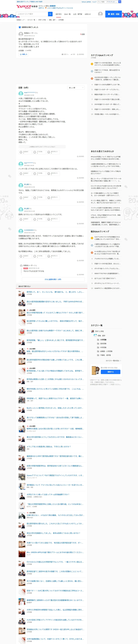Screen dimensions: 138x644
Task: Click カテゴリ一覧を見る link
Action: [112, 361]
